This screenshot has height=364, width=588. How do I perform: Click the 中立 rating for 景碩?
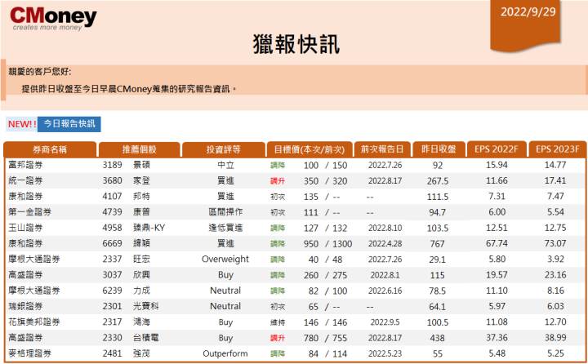(x=225, y=165)
